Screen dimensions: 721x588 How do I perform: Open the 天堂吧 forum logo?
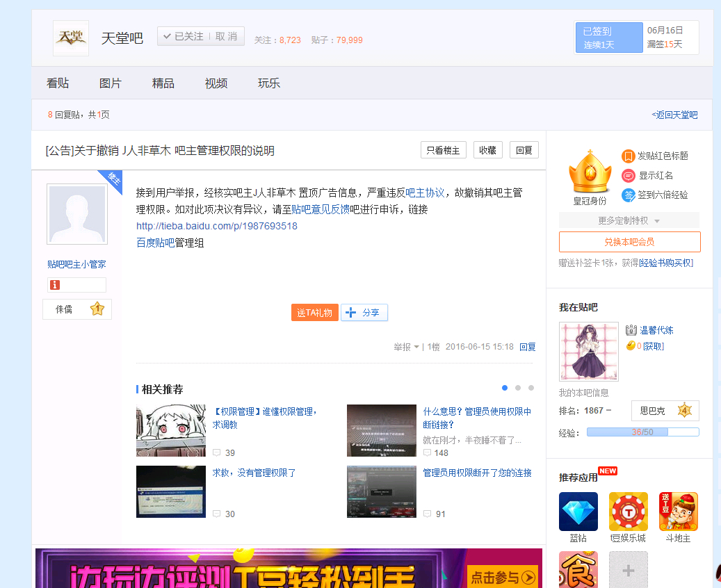pos(71,38)
